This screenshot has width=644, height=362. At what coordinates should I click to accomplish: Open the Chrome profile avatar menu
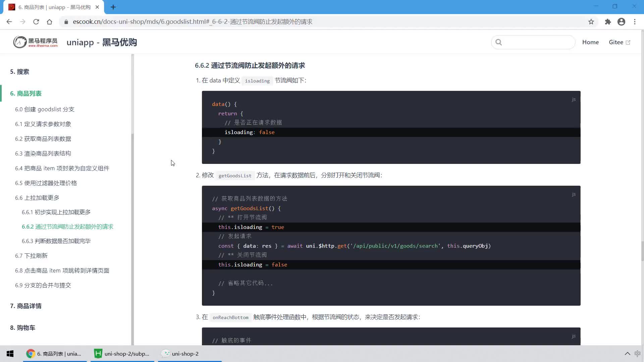[621, 22]
